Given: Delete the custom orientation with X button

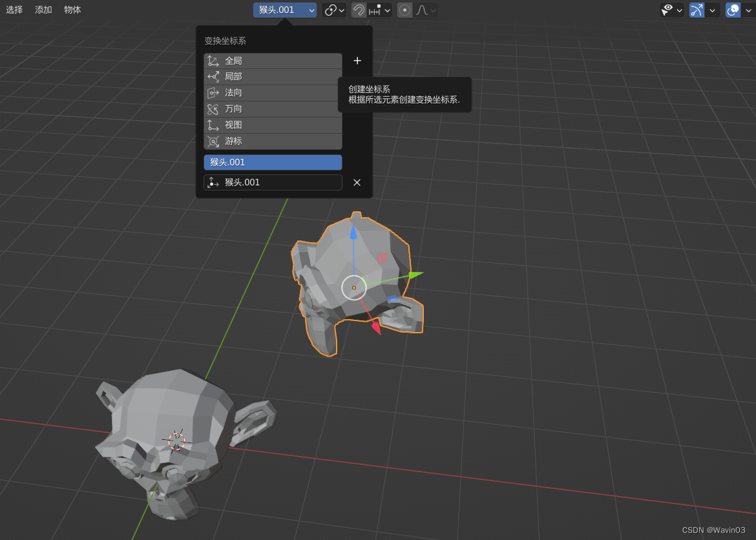Looking at the screenshot, I should pyautogui.click(x=357, y=182).
